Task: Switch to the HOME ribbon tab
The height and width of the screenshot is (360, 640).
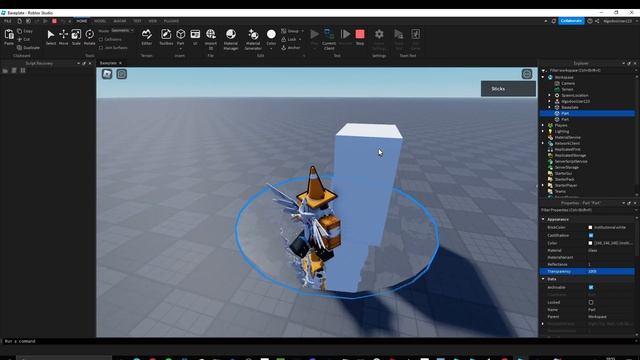Action: click(x=82, y=21)
